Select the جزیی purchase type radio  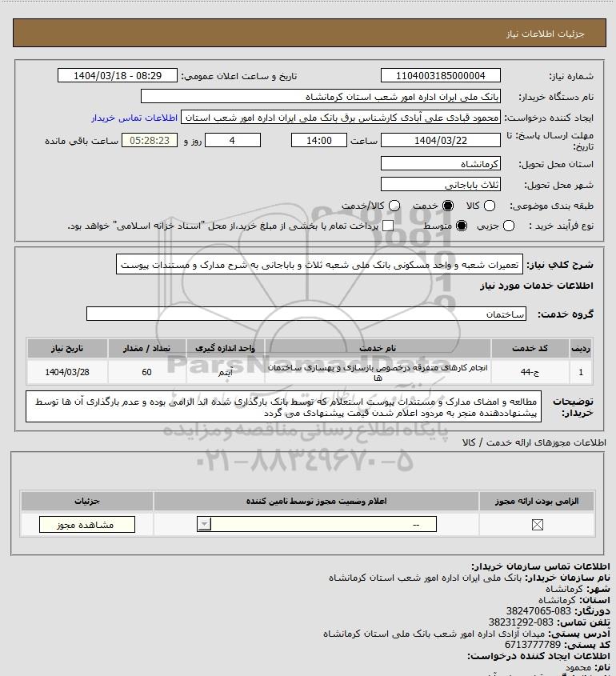click(x=509, y=226)
